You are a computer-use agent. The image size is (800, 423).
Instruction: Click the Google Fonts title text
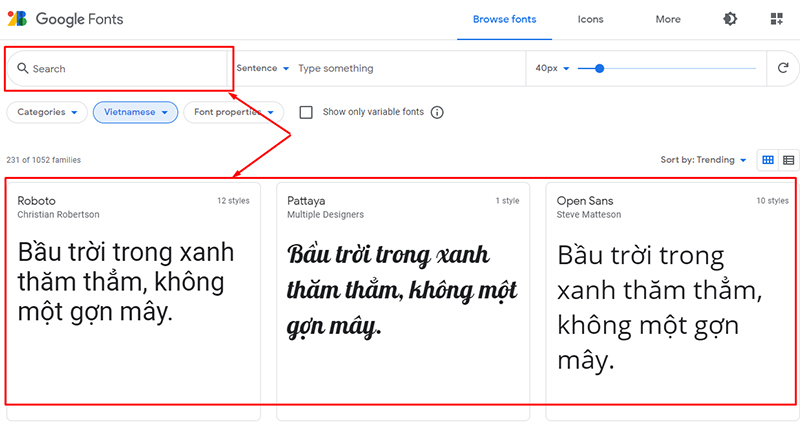(80, 19)
